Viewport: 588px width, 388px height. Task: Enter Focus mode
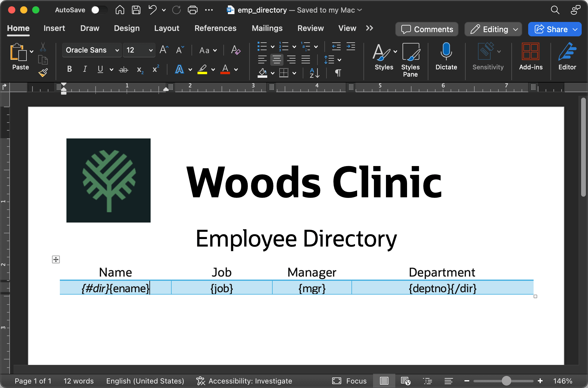click(349, 381)
